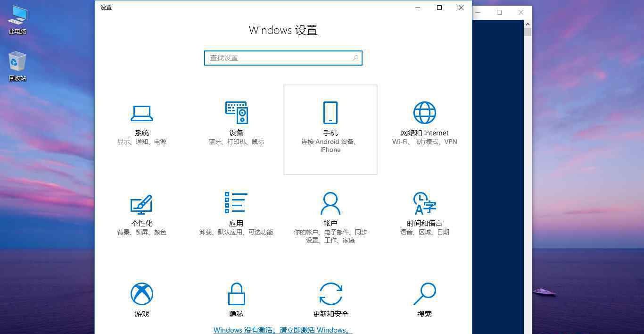Click activation link Windows 没有激活
Viewport: 644px width, 334px height.
(x=283, y=330)
